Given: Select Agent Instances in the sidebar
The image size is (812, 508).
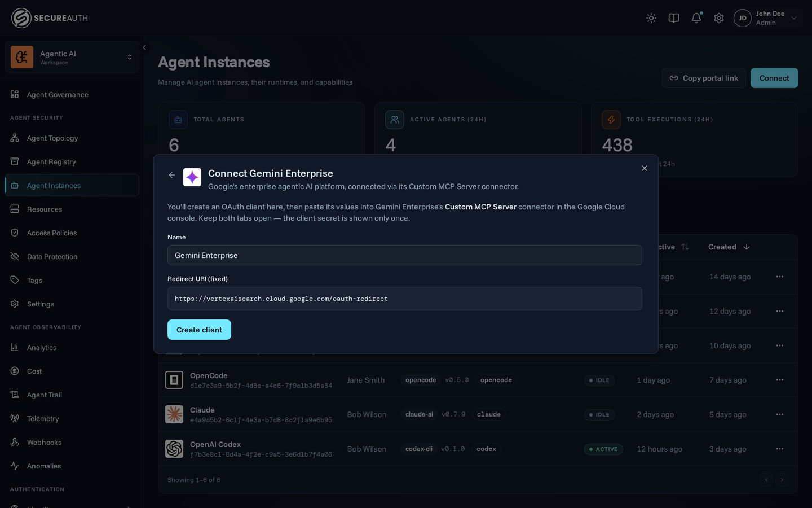Looking at the screenshot, I should point(72,185).
